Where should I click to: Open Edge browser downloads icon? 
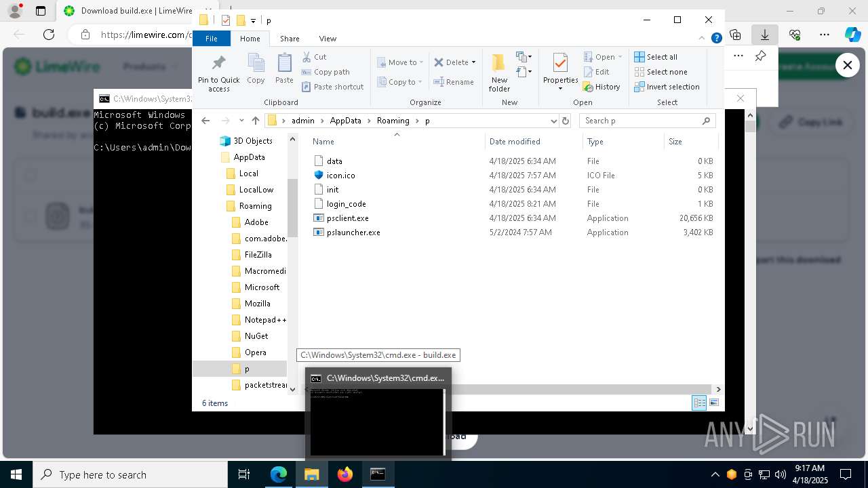click(x=765, y=35)
